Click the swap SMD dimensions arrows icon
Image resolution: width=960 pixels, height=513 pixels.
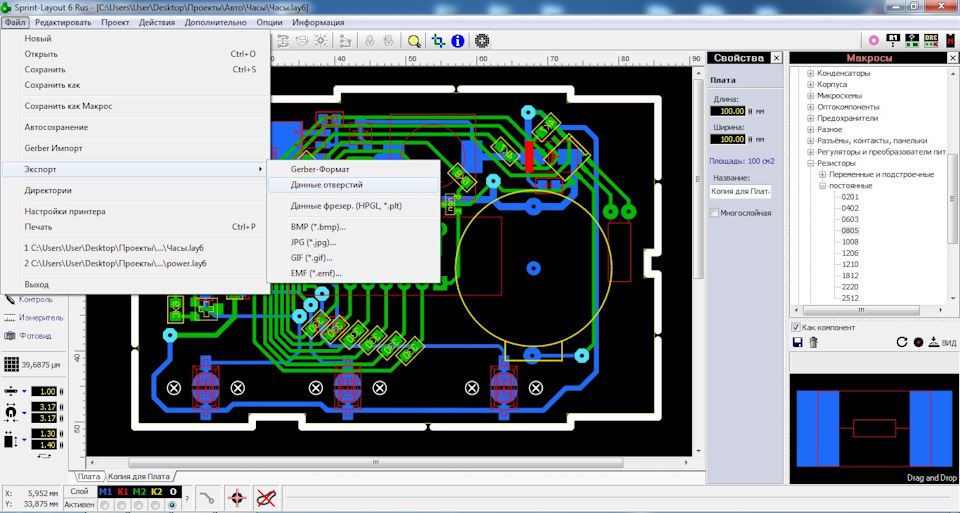44,456
